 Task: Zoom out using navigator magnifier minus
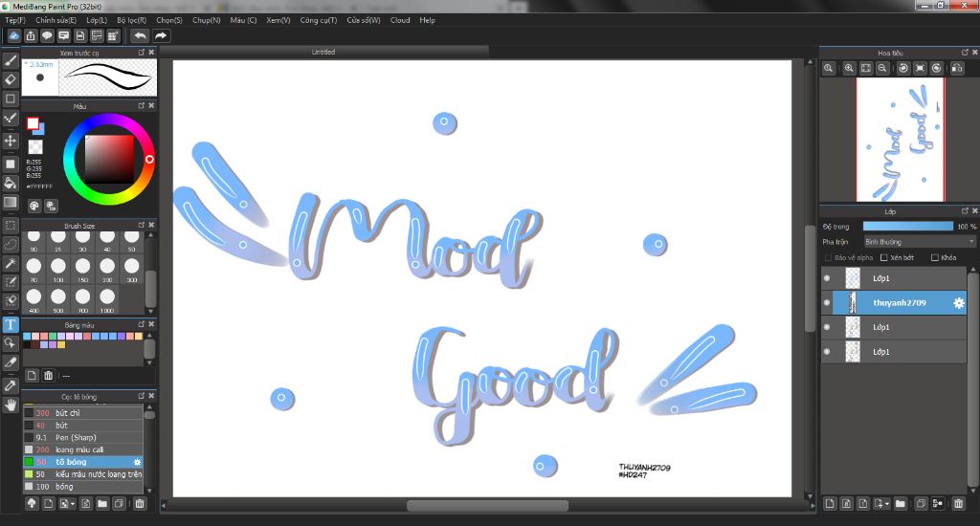[x=881, y=68]
